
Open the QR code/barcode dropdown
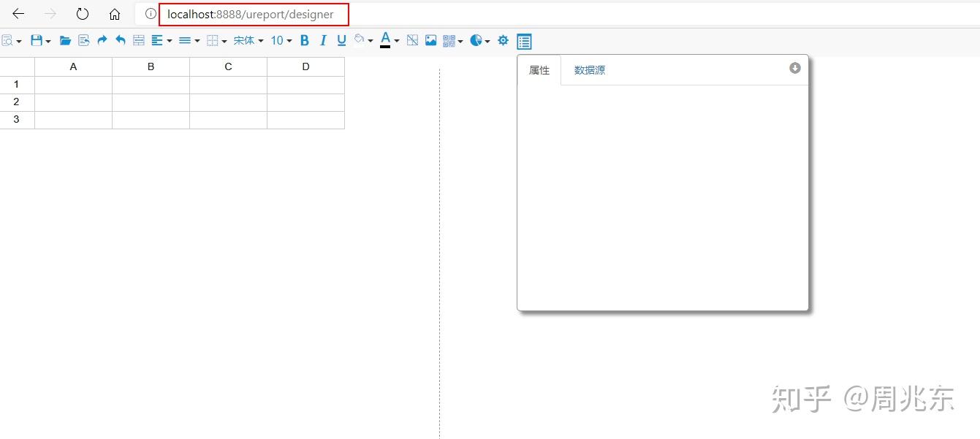coord(453,41)
